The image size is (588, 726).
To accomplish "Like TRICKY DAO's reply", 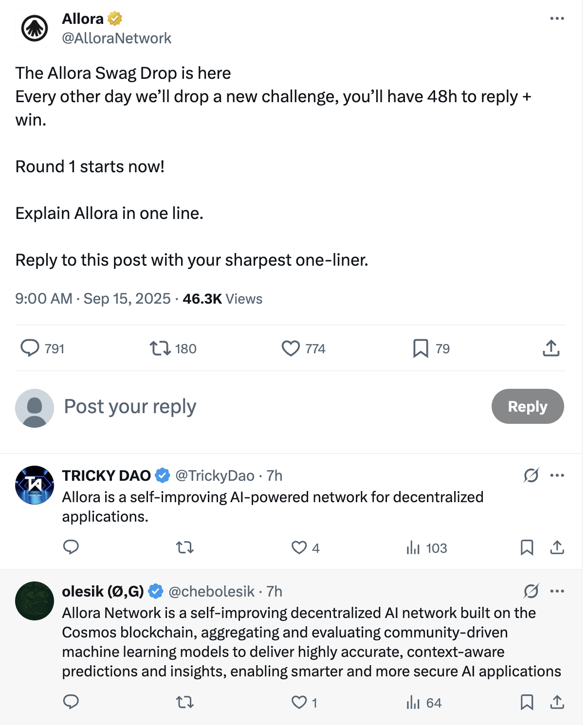I will coord(299,548).
